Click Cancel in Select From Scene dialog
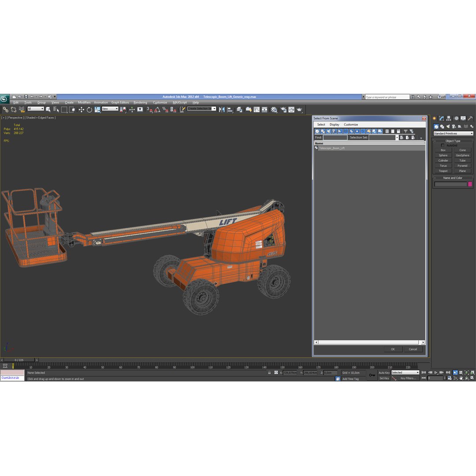This screenshot has height=476, width=476. [413, 349]
